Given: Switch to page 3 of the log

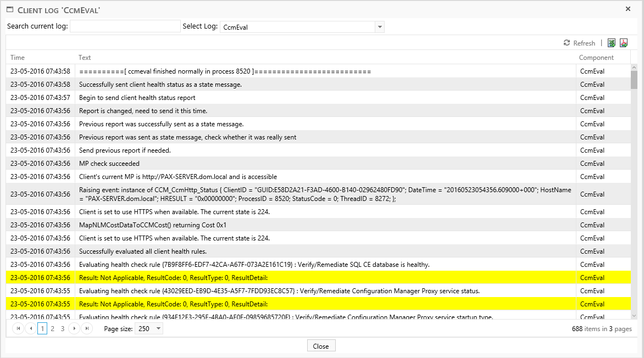Looking at the screenshot, I should pos(63,328).
